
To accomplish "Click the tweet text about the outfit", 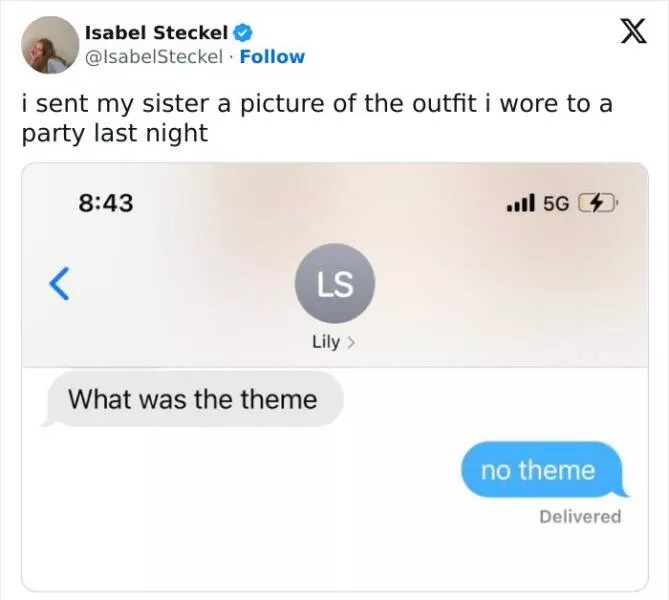I will click(317, 118).
